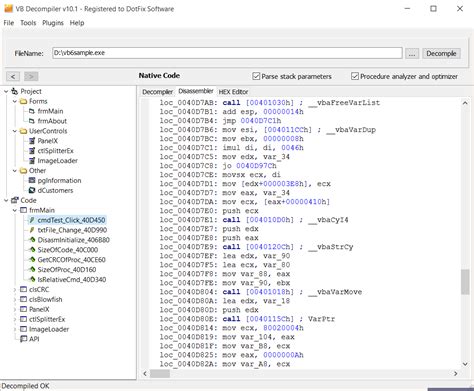Screen dimensions: 474x391
Task: Select ctlSplitterEx under the Code node
Action: (x=47, y=319)
